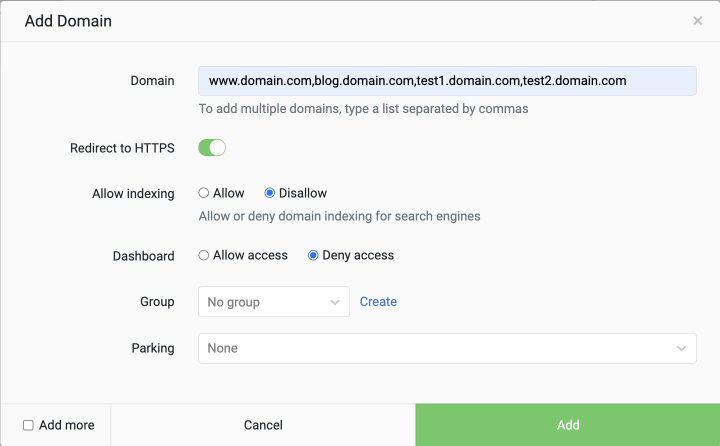This screenshot has width=720, height=446.
Task: Select the Allow indexing radio button
Action: click(x=203, y=193)
